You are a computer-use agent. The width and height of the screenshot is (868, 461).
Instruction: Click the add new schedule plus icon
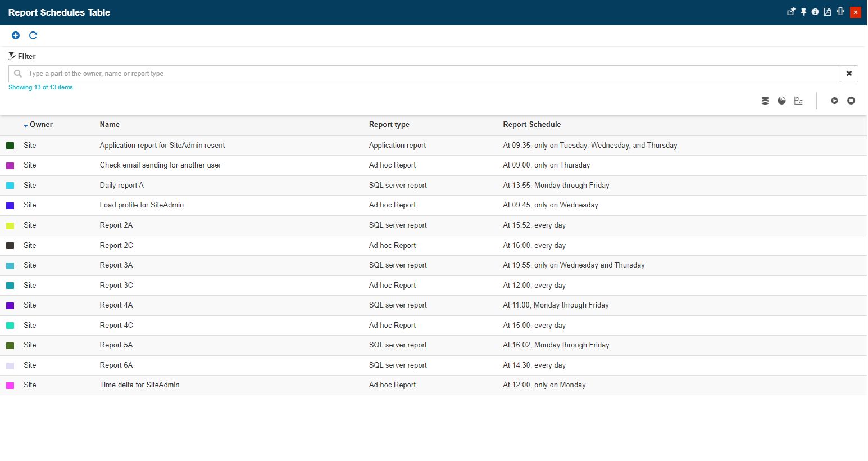click(16, 35)
